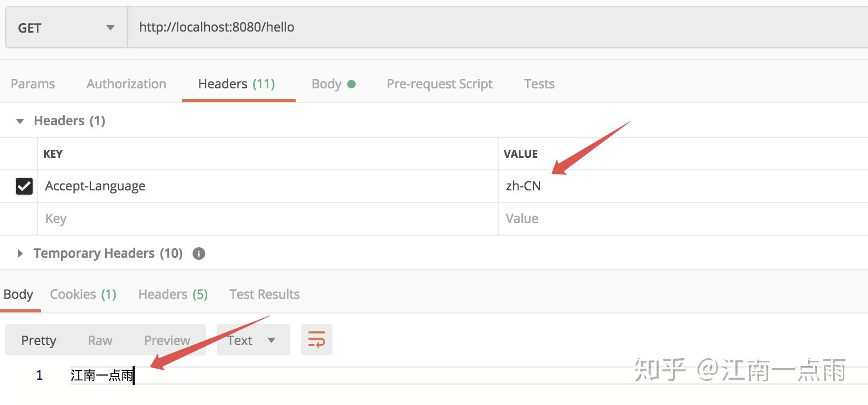
Task: Select the Pretty response view
Action: coord(38,341)
